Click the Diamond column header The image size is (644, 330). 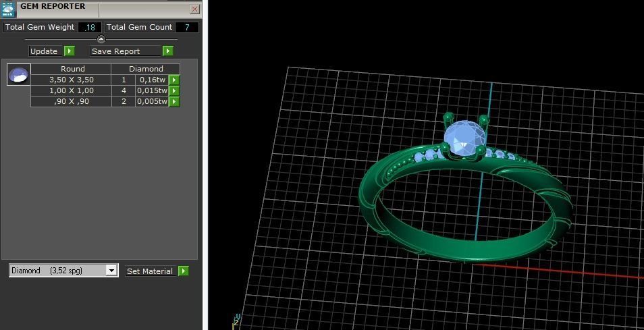click(x=145, y=69)
